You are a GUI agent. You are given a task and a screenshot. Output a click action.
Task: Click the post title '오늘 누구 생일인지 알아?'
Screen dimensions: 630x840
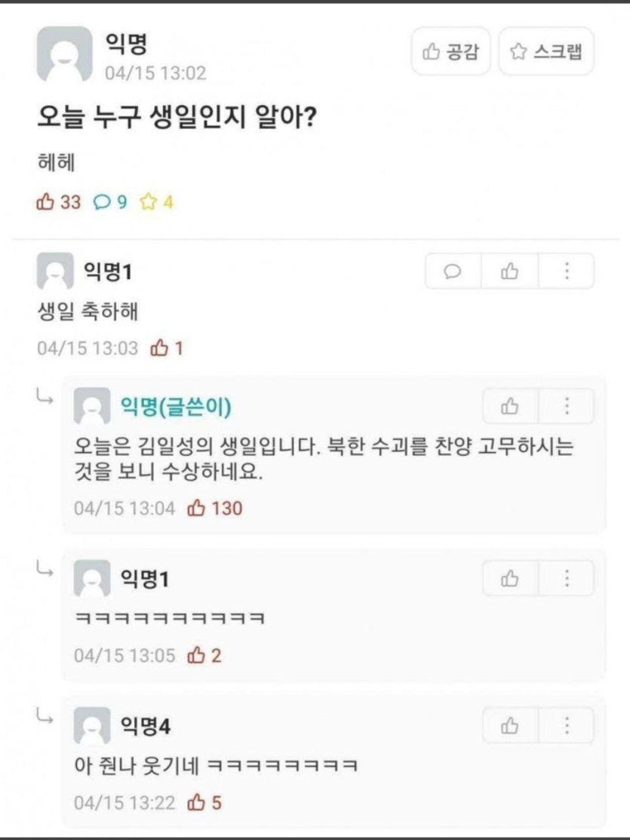pyautogui.click(x=177, y=118)
